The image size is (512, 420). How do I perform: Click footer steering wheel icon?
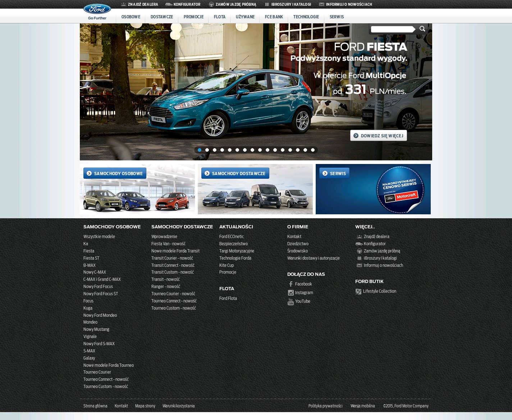359,251
